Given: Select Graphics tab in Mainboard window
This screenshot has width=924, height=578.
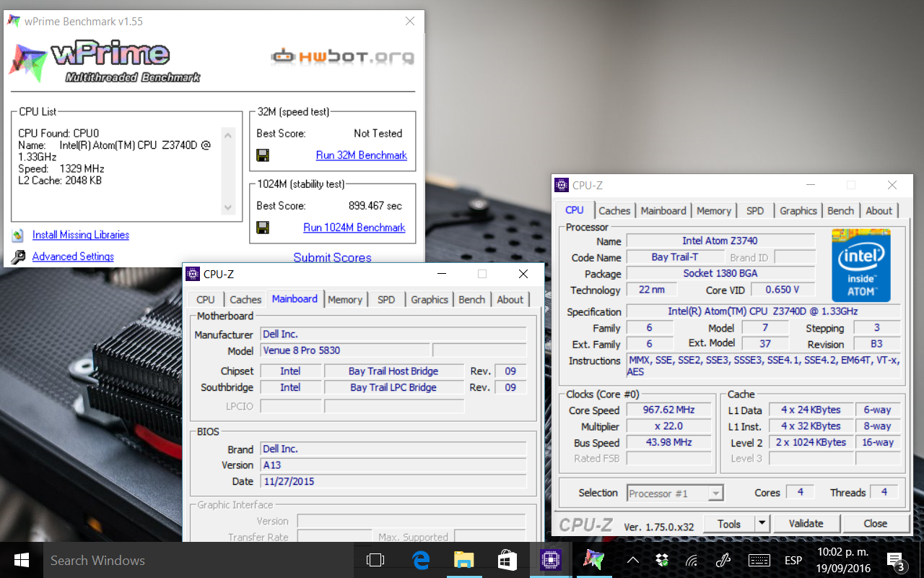Looking at the screenshot, I should [x=430, y=299].
